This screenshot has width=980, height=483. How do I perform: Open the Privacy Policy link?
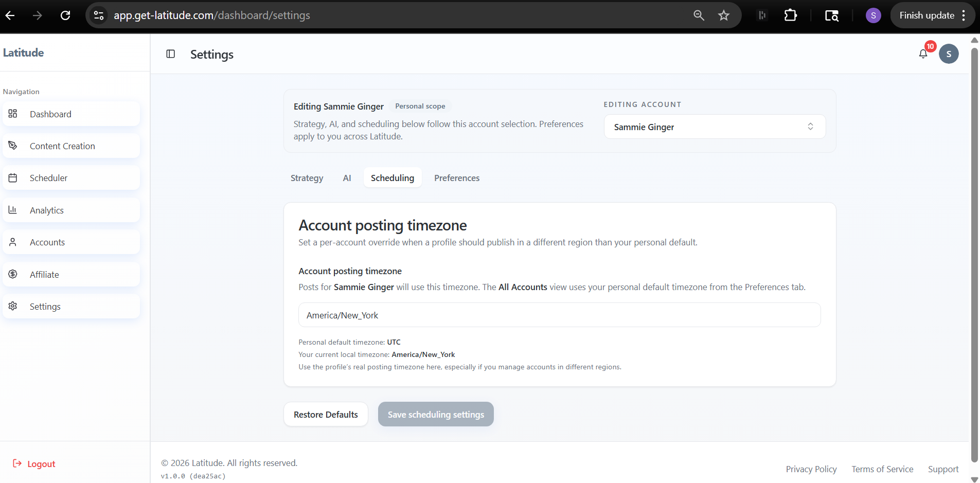(x=811, y=469)
